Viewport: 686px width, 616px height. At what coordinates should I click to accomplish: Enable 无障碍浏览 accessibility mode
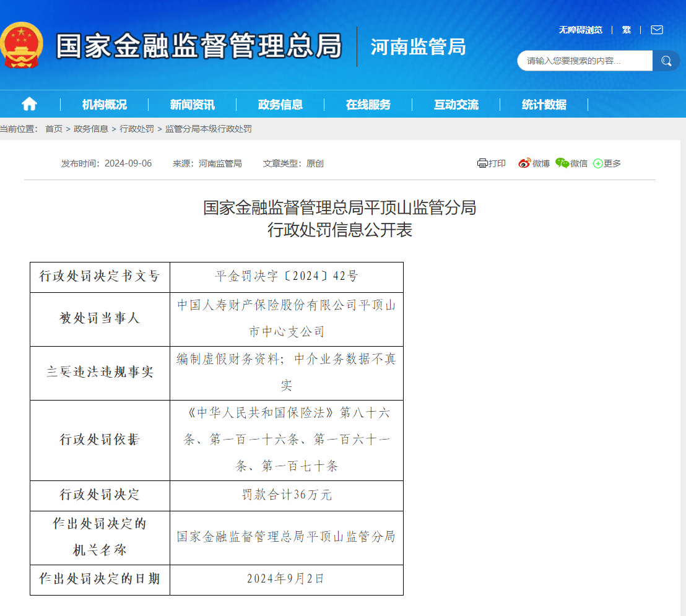pyautogui.click(x=580, y=29)
